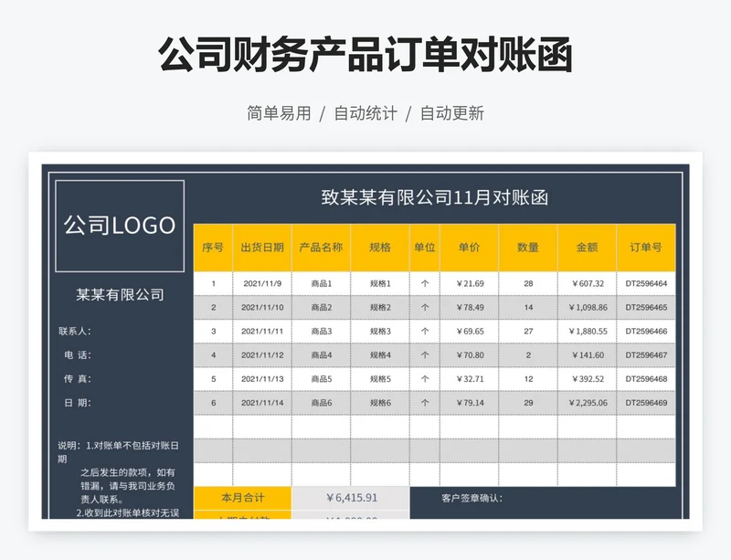Click the 某某有限公司 company name in the sidebar
731x560 pixels.
(x=120, y=295)
